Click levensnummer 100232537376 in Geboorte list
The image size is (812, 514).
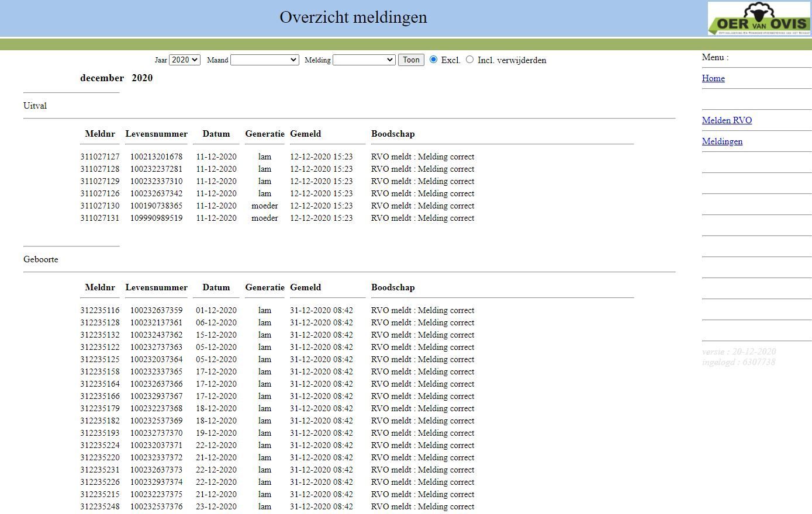coord(156,506)
